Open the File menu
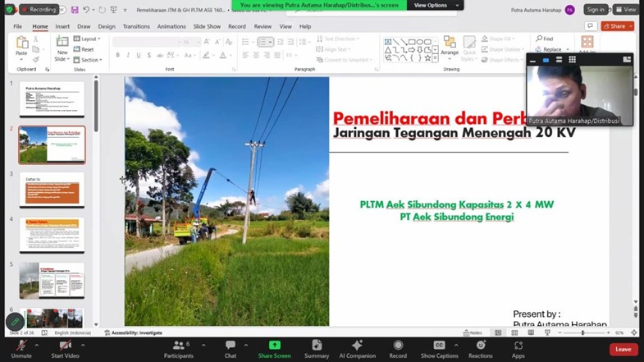 pyautogui.click(x=18, y=26)
